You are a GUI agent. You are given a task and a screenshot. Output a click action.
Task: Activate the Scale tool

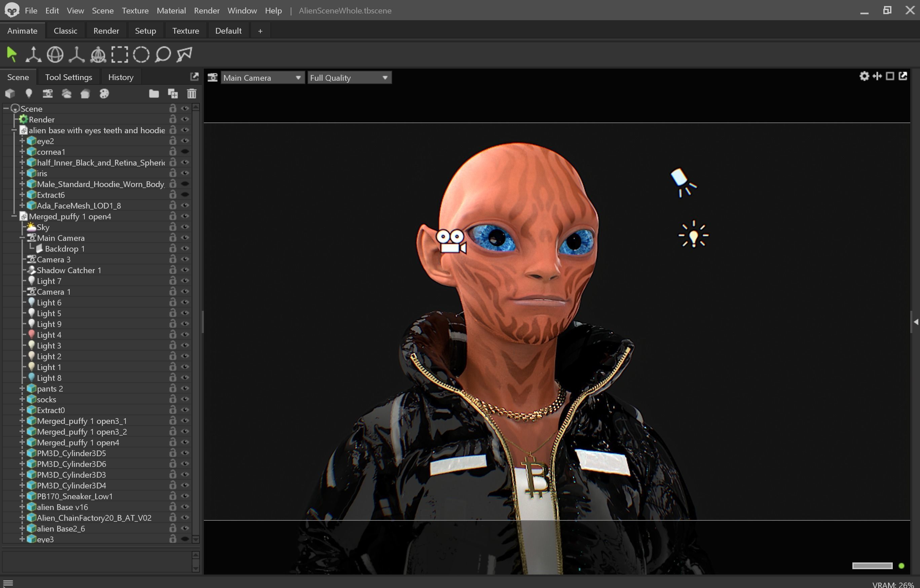click(76, 54)
